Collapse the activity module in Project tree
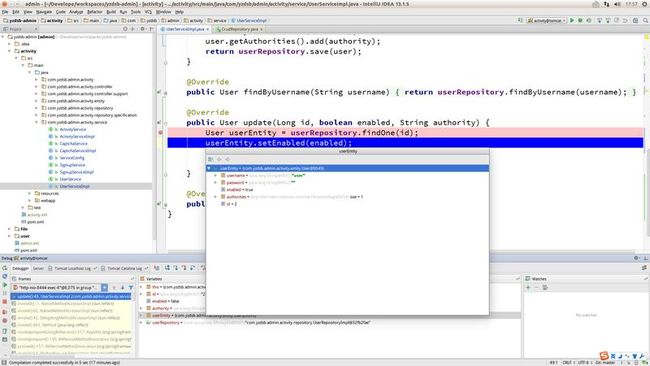Screen dimensions: 650x366 tap(10, 51)
